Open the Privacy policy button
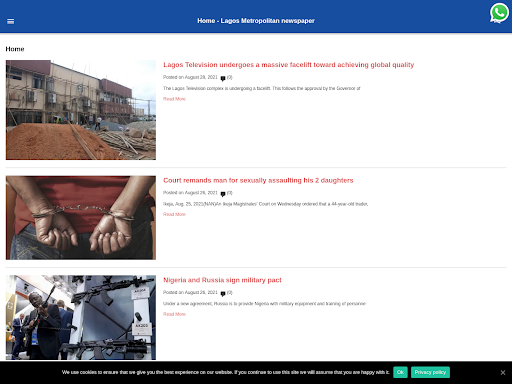 (x=430, y=372)
